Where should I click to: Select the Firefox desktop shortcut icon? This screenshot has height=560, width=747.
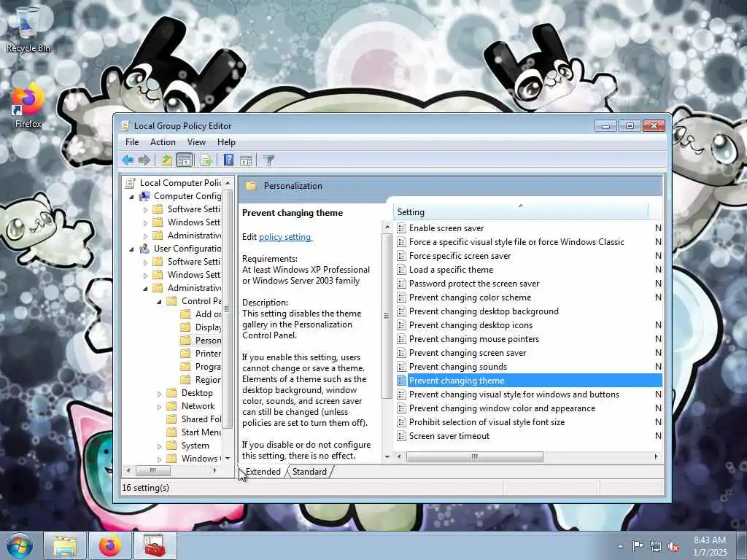28,106
